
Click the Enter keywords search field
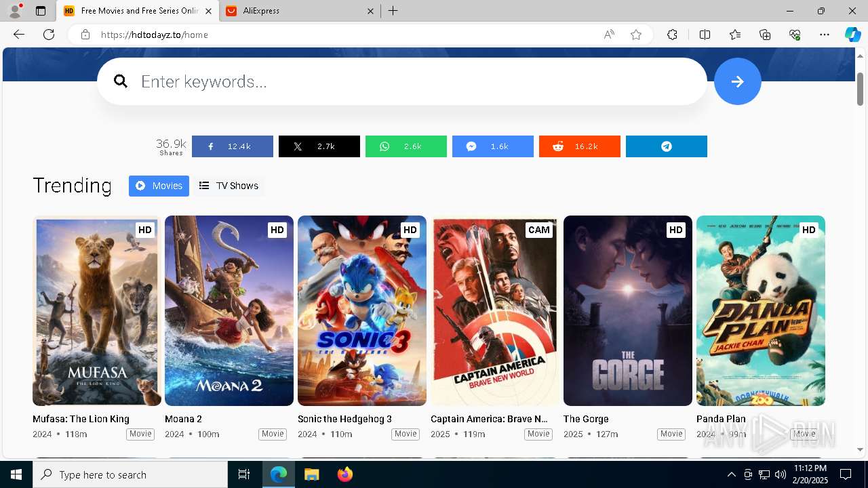[x=401, y=81]
